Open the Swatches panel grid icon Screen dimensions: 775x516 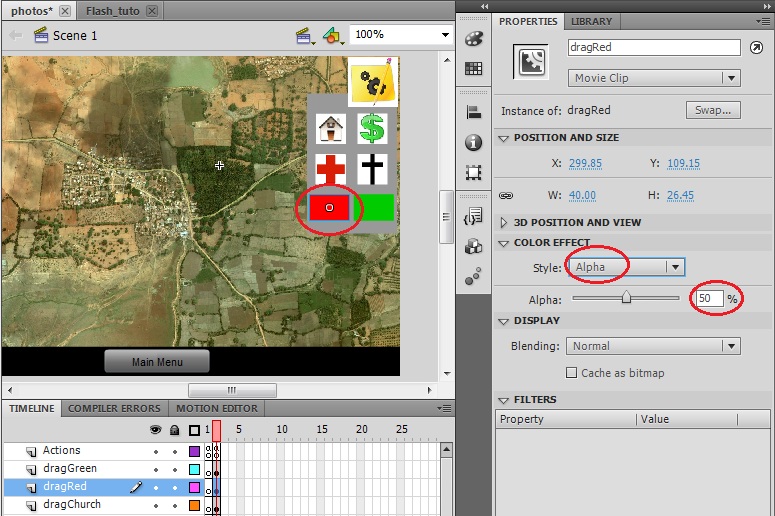(x=474, y=69)
